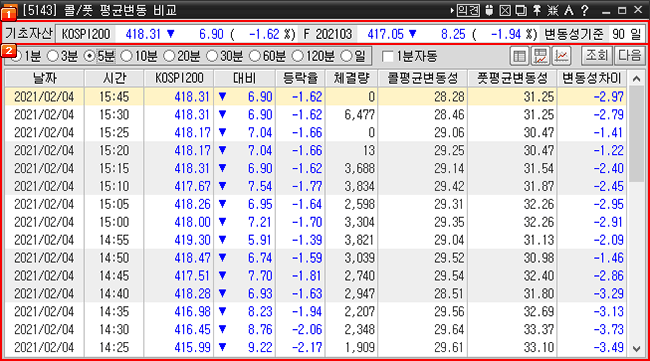Screen dimensions: 650x361
Task: Select the 3분 interval radio button
Action: [53, 56]
